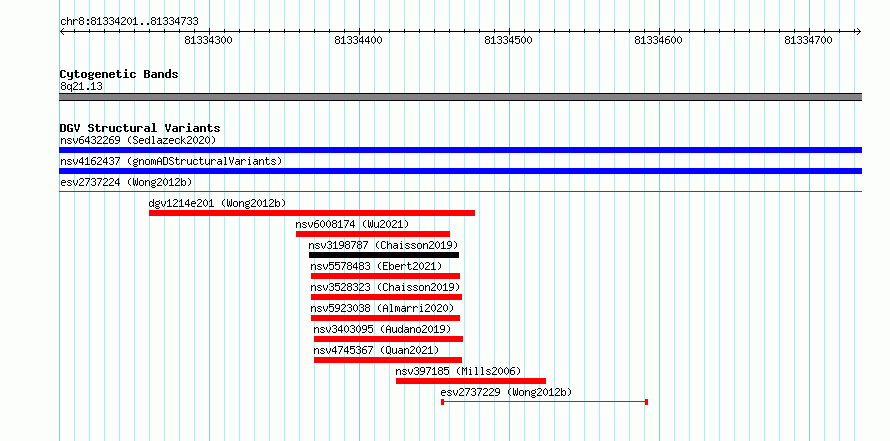The image size is (890, 441).
Task: Select the thin red esv2737224 line
Action: coord(460,192)
